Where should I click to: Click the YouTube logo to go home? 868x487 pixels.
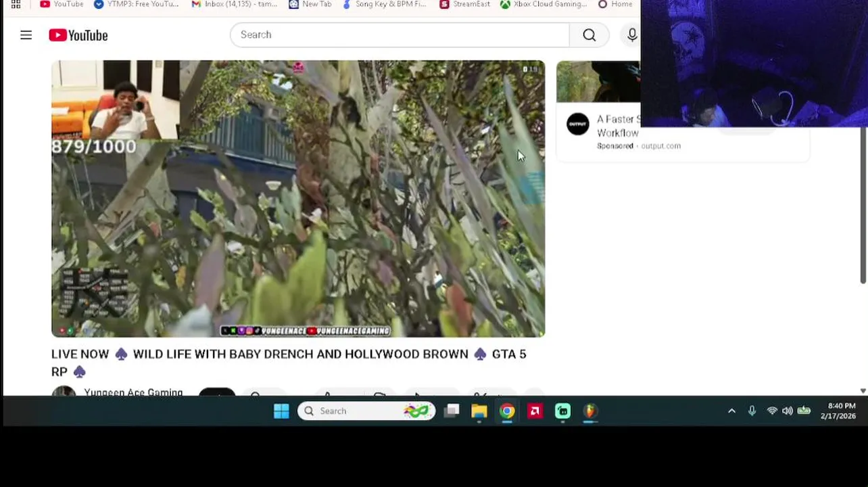tap(78, 35)
